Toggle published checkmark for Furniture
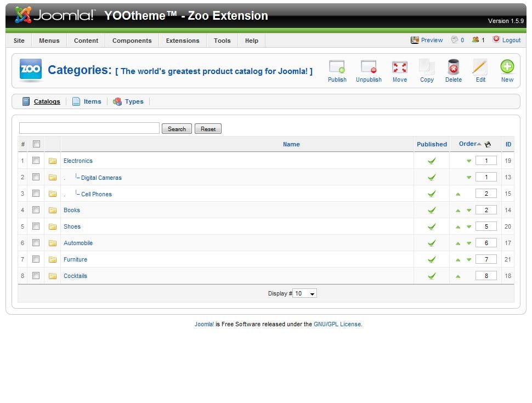This screenshot has width=532, height=403. click(x=432, y=259)
